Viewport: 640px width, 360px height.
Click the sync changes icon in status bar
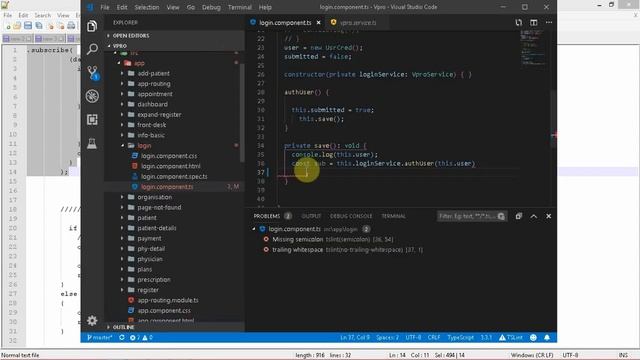coord(122,338)
